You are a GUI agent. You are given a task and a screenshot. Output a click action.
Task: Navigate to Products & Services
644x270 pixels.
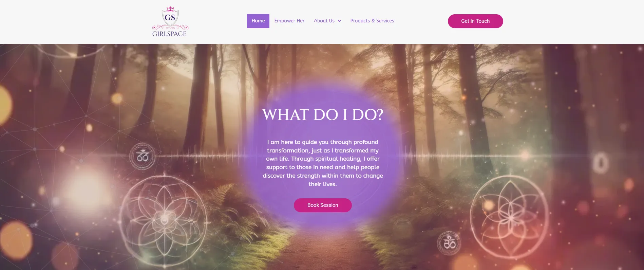(372, 21)
